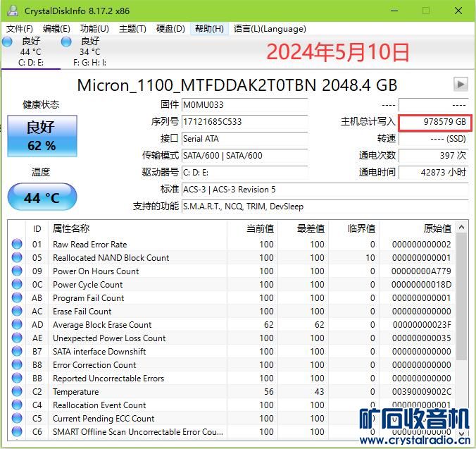Open the 文件(F) menu
476x449 pixels.
[x=20, y=29]
